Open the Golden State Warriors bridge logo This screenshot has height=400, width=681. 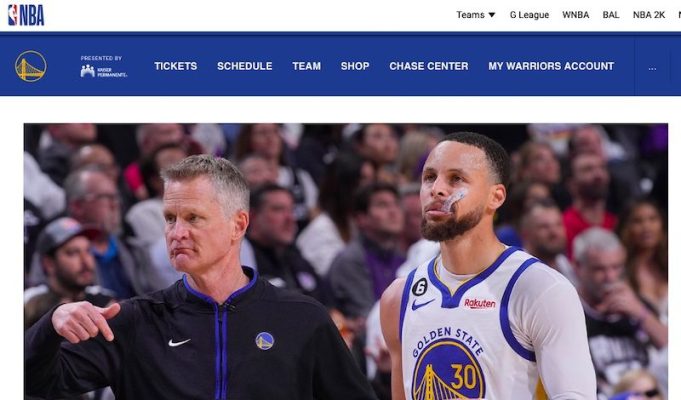[x=30, y=66]
